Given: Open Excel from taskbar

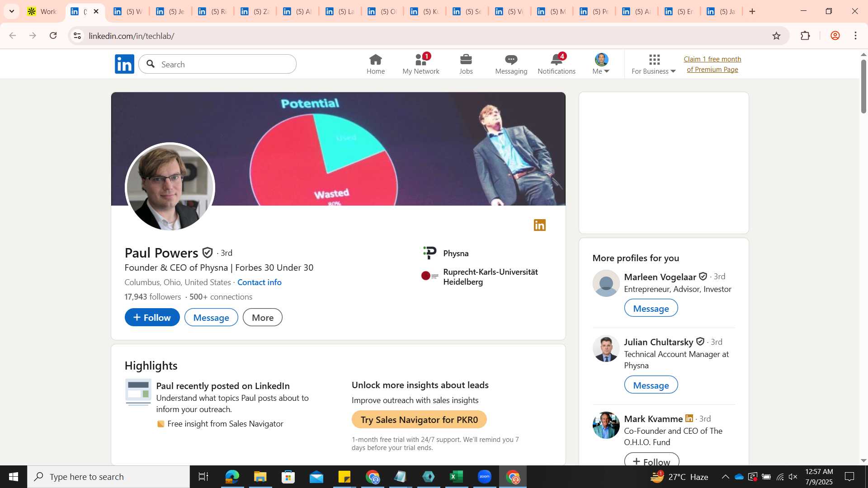Looking at the screenshot, I should [457, 477].
